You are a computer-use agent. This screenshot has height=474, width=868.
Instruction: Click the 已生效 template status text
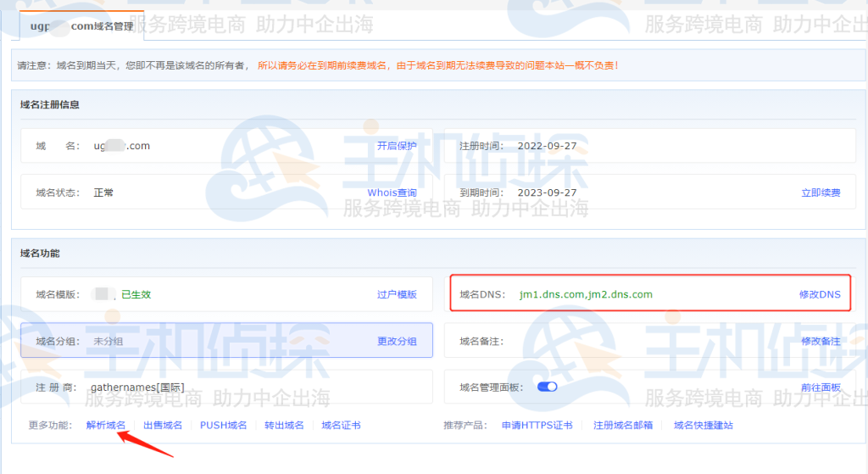point(136,294)
